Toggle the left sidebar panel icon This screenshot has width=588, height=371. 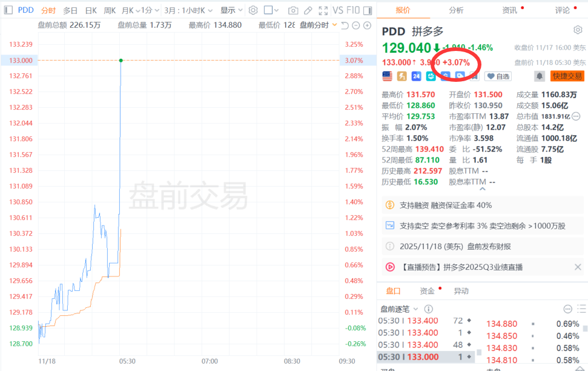coord(7,10)
